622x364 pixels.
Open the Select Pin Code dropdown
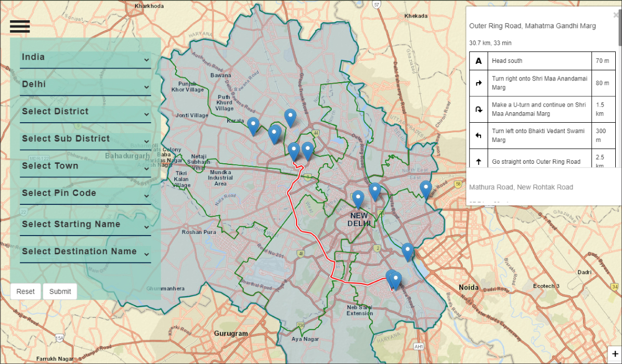85,193
